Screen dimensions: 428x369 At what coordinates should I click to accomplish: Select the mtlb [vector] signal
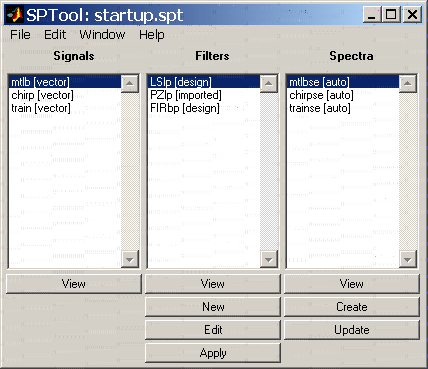coord(65,82)
